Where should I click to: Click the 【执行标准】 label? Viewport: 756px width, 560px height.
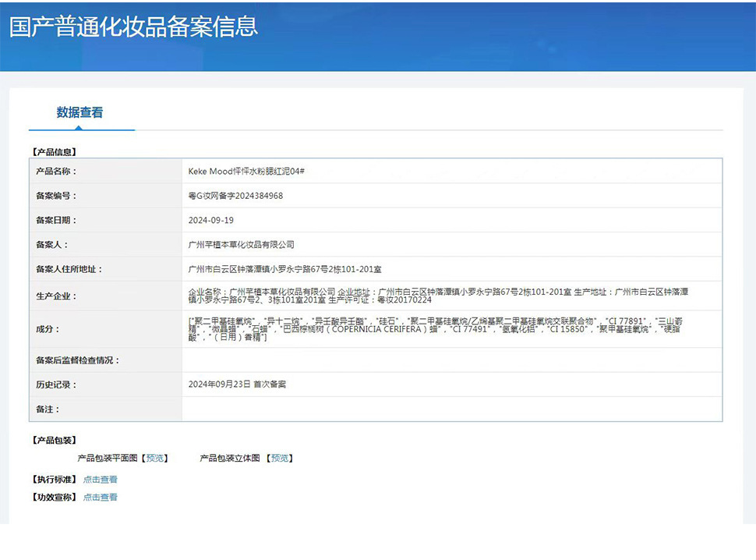[55, 480]
